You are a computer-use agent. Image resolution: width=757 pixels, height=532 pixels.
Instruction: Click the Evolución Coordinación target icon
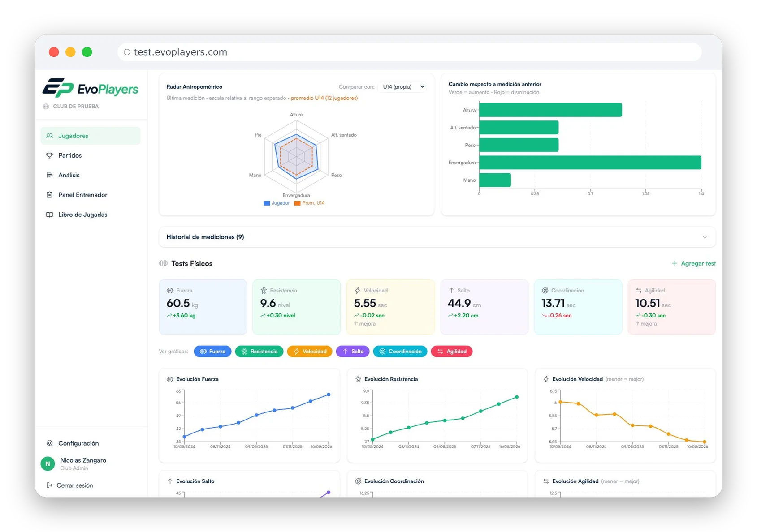tap(358, 481)
